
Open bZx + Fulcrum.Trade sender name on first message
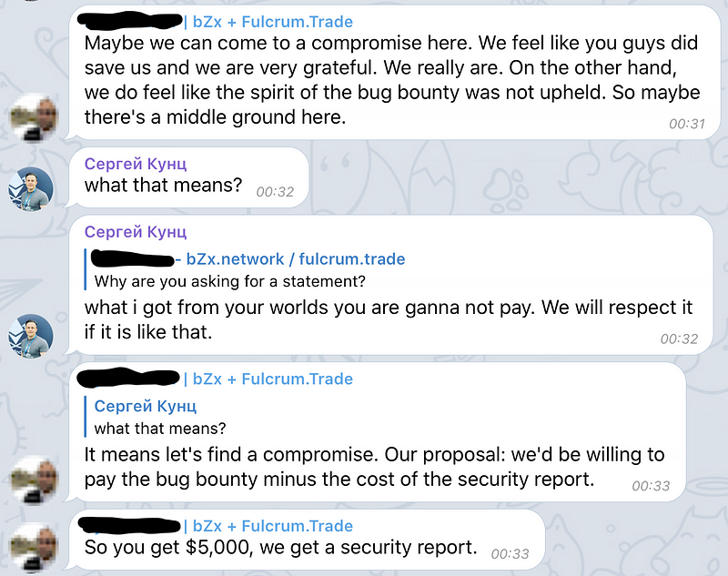tap(269, 22)
